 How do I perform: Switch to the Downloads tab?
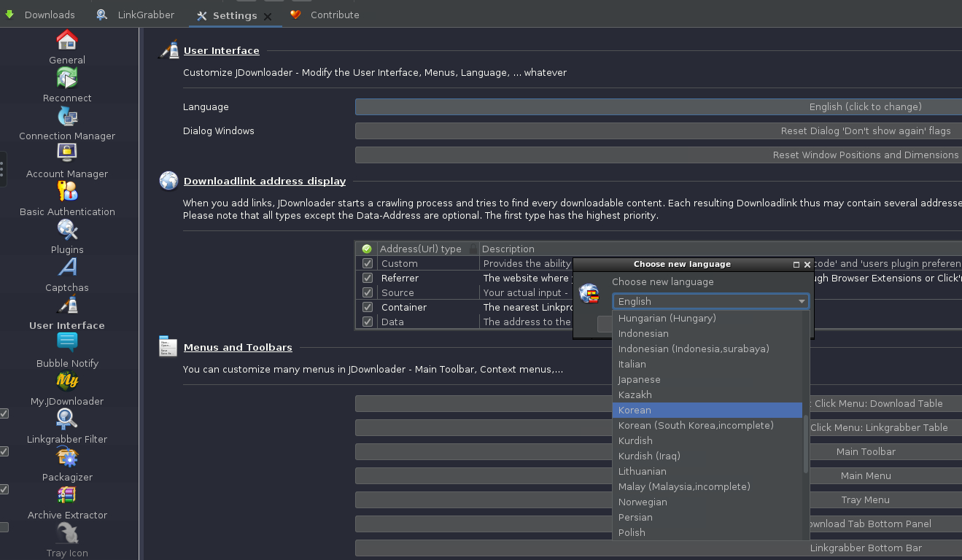(x=40, y=15)
